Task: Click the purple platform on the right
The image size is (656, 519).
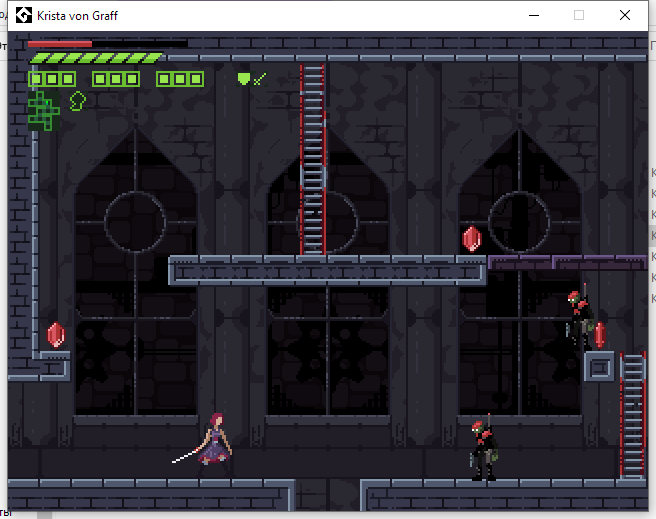Action: (x=566, y=263)
